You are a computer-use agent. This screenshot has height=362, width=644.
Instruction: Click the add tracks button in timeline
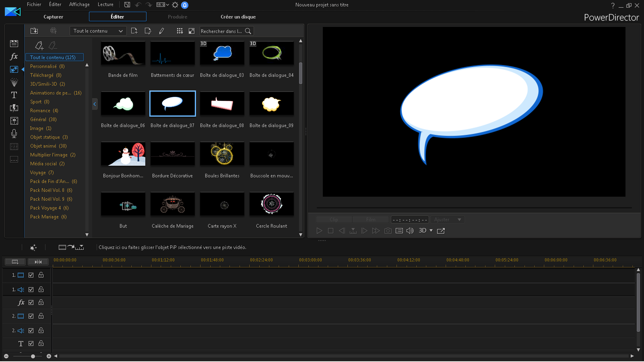pos(15,262)
